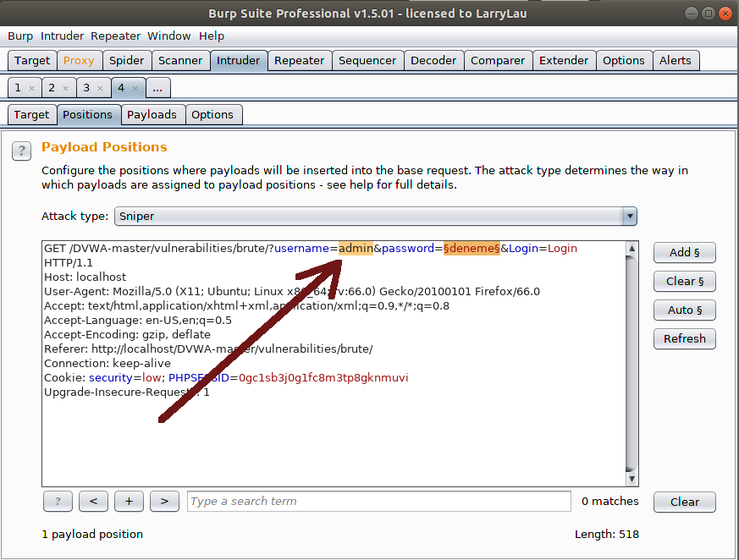Minimize the Burp Suite window
The image size is (739, 560).
(x=692, y=14)
